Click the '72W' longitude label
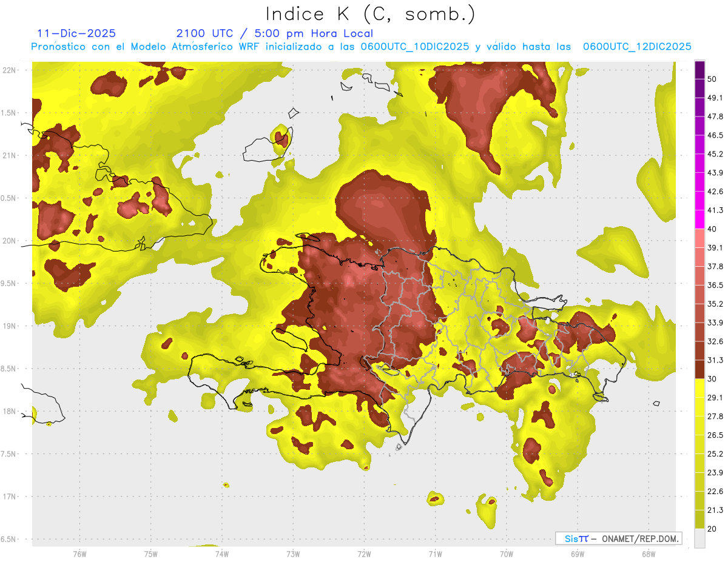The height and width of the screenshot is (562, 728). [364, 554]
